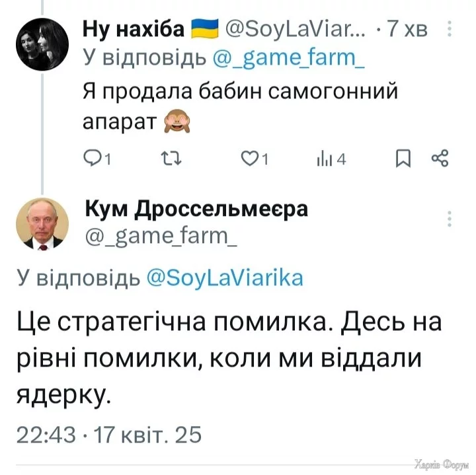Retweet the post by Ну нахіба

click(170, 159)
